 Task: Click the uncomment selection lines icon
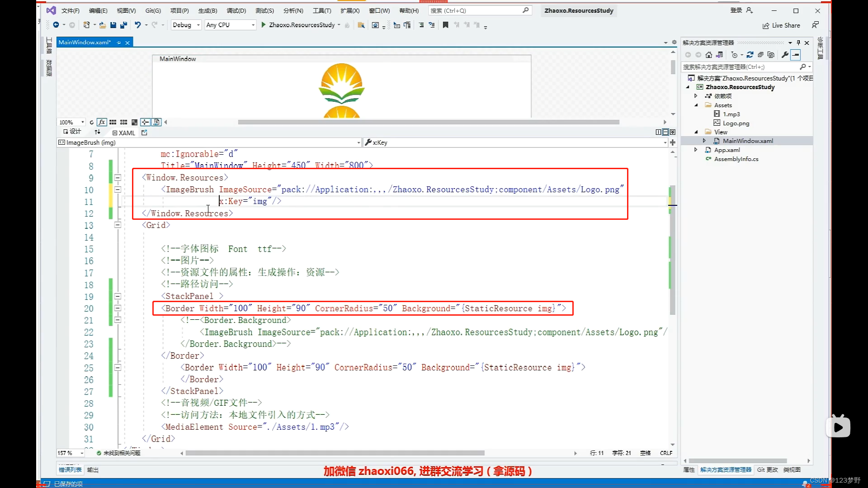(432, 25)
